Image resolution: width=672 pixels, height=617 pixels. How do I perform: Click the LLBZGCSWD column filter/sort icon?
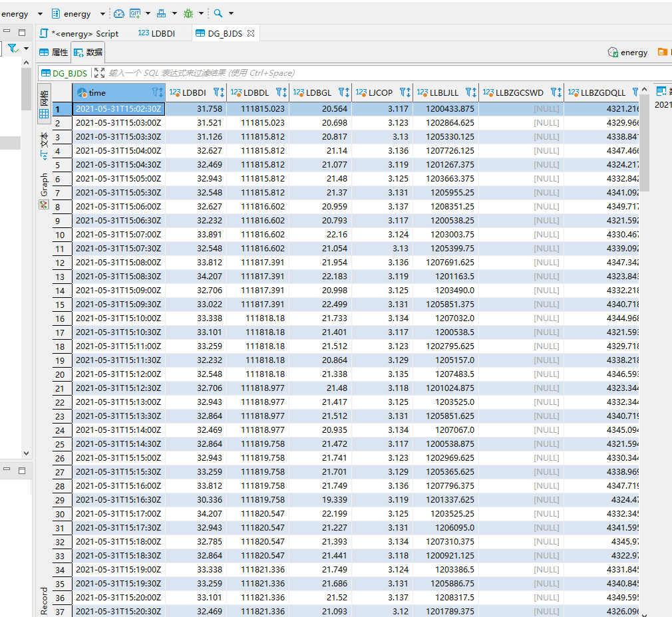click(556, 92)
